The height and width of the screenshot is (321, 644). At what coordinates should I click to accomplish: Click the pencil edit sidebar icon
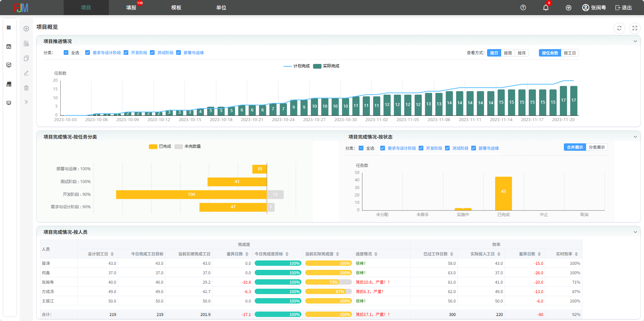click(26, 73)
